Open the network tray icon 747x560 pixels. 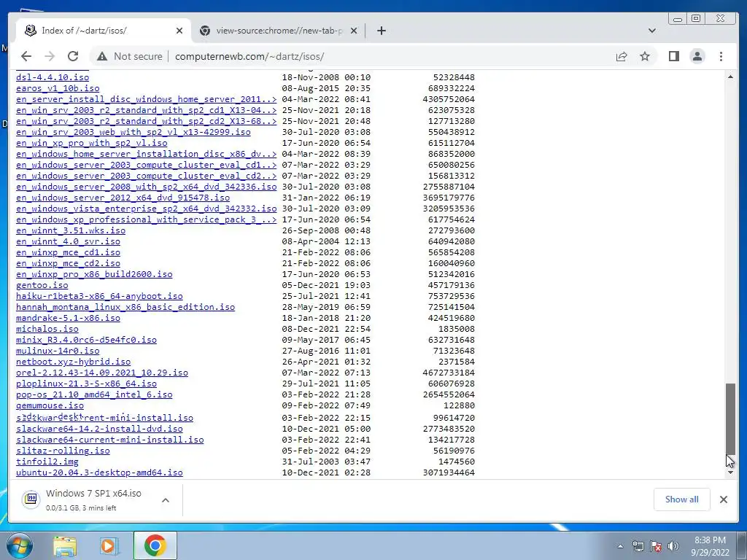638,546
